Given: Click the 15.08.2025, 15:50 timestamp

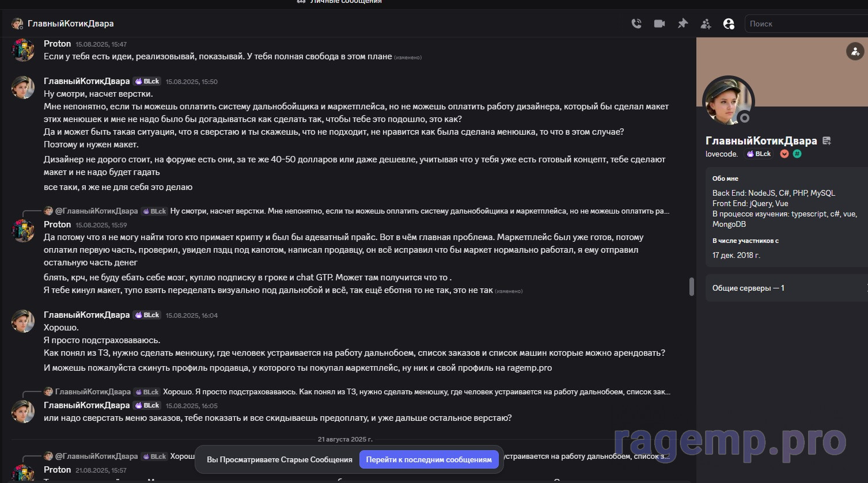Looking at the screenshot, I should (192, 82).
